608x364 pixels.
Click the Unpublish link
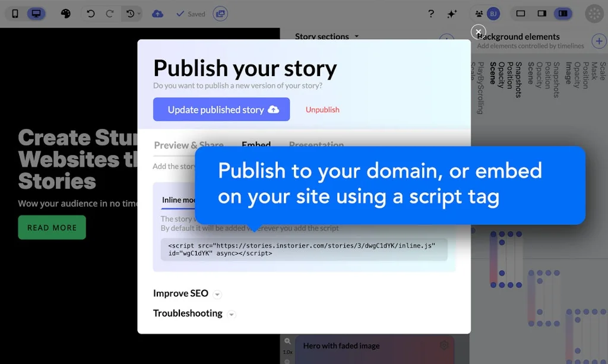[322, 110]
